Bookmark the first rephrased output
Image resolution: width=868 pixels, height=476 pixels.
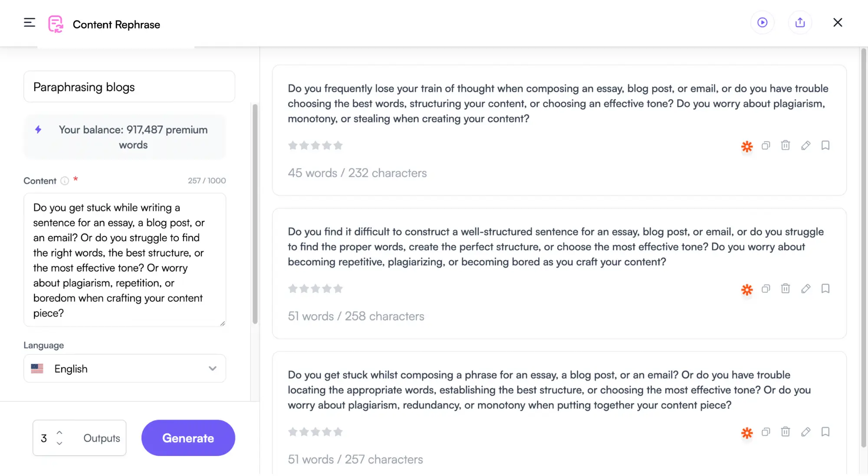point(825,145)
